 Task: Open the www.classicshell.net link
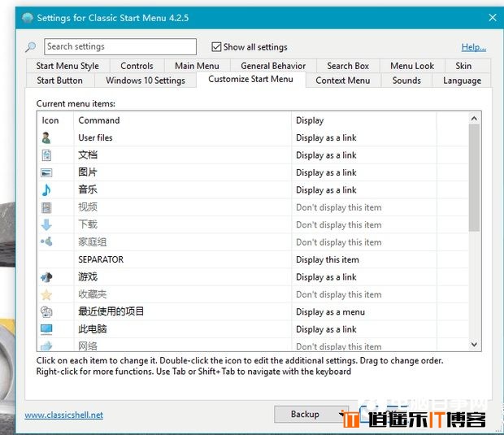click(x=64, y=415)
